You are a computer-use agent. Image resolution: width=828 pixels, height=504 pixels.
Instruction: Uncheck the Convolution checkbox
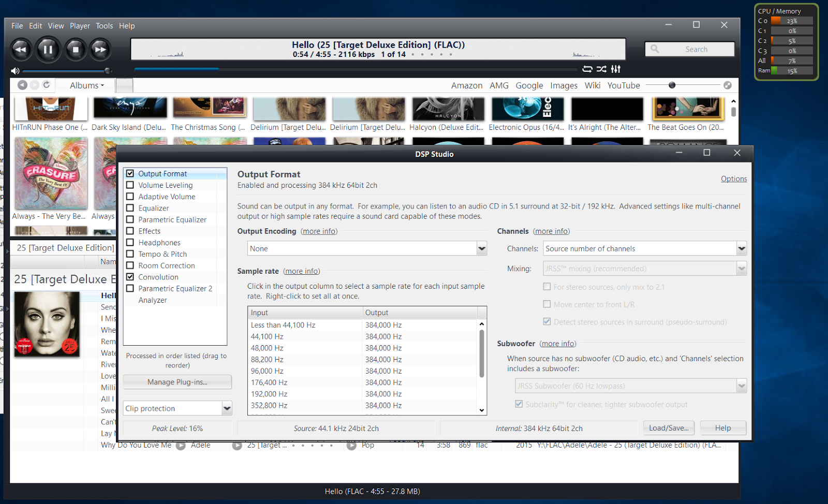click(x=130, y=277)
